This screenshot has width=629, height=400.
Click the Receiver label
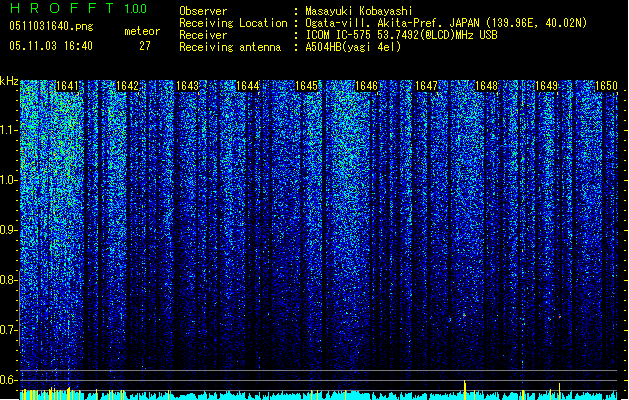(203, 35)
